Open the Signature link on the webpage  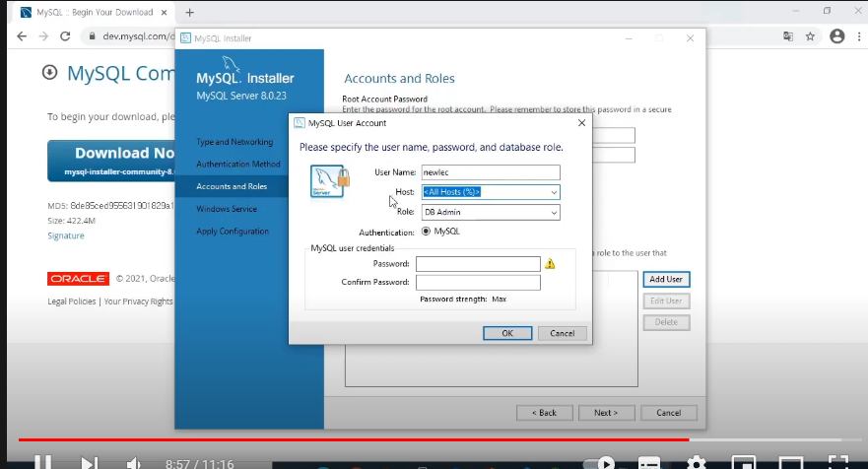point(66,235)
